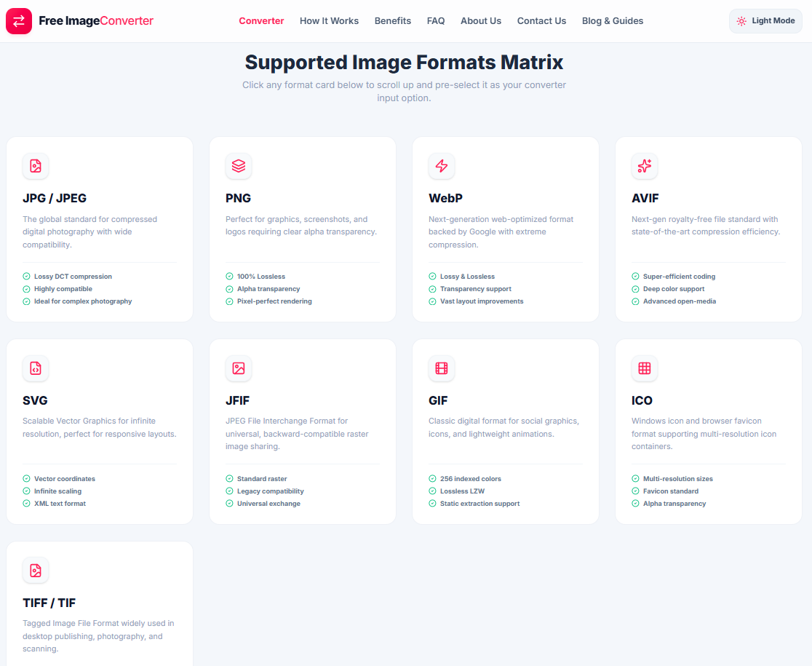812x666 pixels.
Task: Choose the JFIF format card title
Action: coord(237,400)
